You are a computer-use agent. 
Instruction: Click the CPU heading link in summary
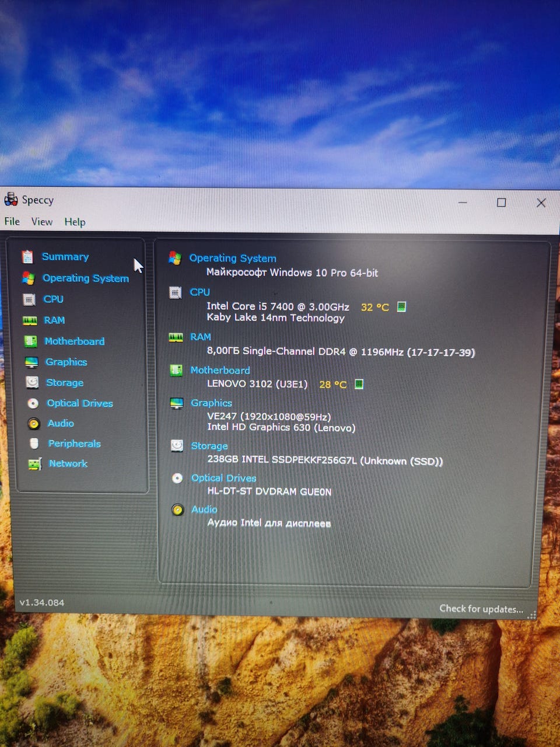click(200, 292)
